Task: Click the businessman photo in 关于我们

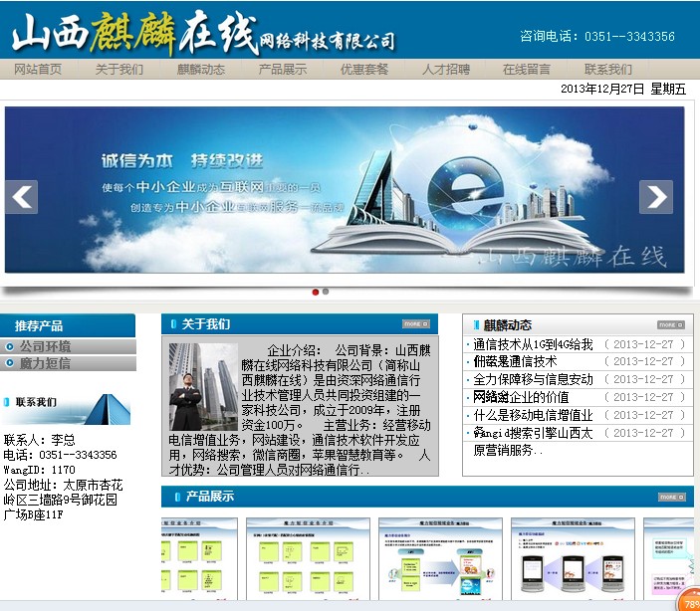Action: coord(203,386)
